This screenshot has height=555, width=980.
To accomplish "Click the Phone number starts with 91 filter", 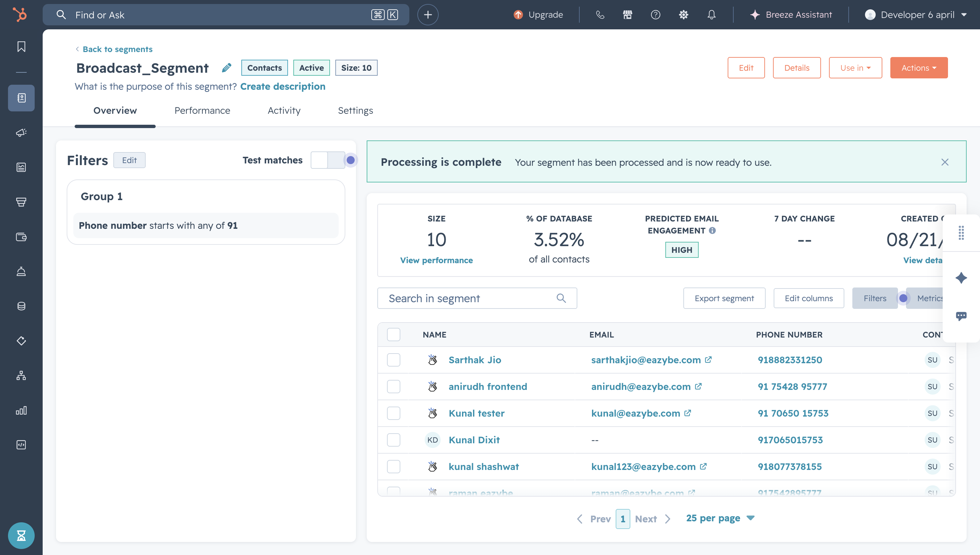I will point(206,225).
